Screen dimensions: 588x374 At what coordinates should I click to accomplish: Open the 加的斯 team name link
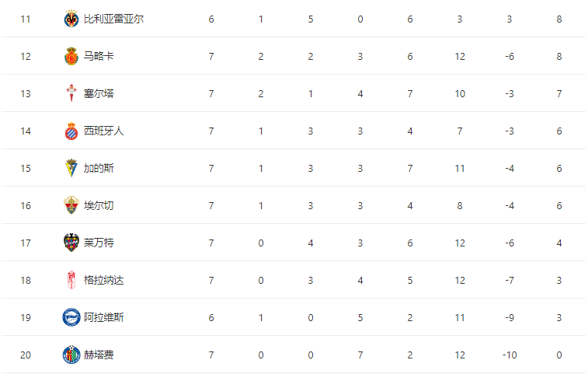click(x=99, y=168)
